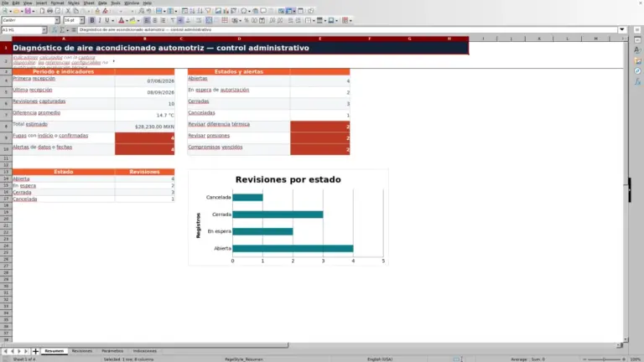Toggle Bold formatting
This screenshot has width=644, height=362.
click(x=92, y=20)
